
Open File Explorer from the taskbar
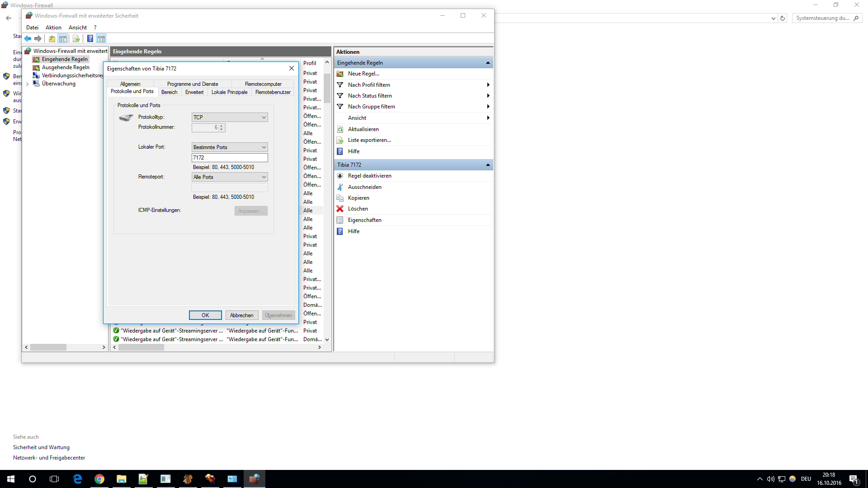121,479
